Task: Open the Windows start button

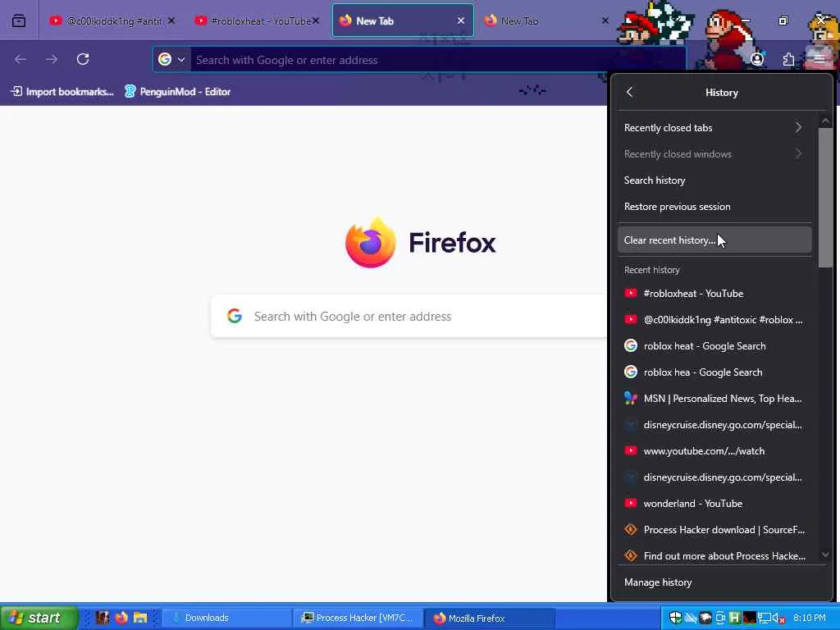Action: click(x=39, y=618)
